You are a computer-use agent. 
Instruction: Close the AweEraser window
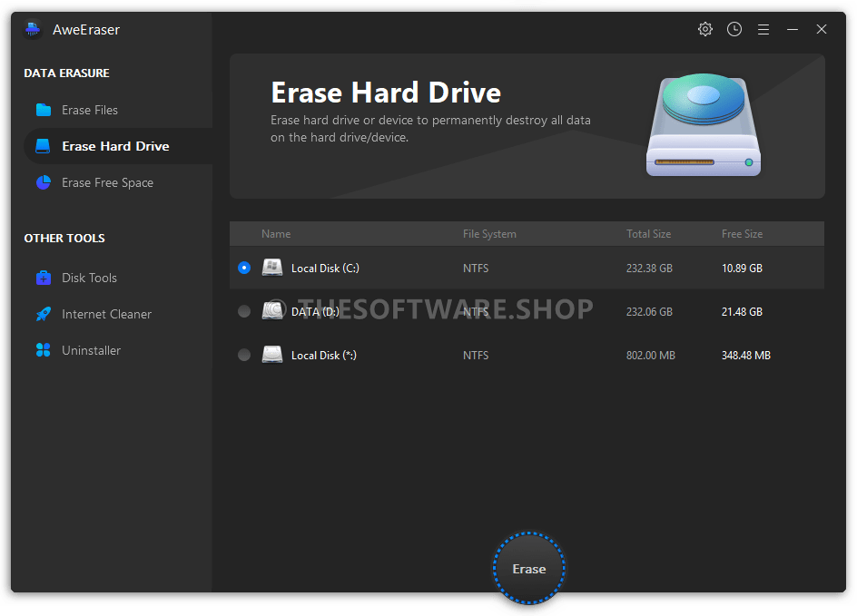(x=821, y=29)
